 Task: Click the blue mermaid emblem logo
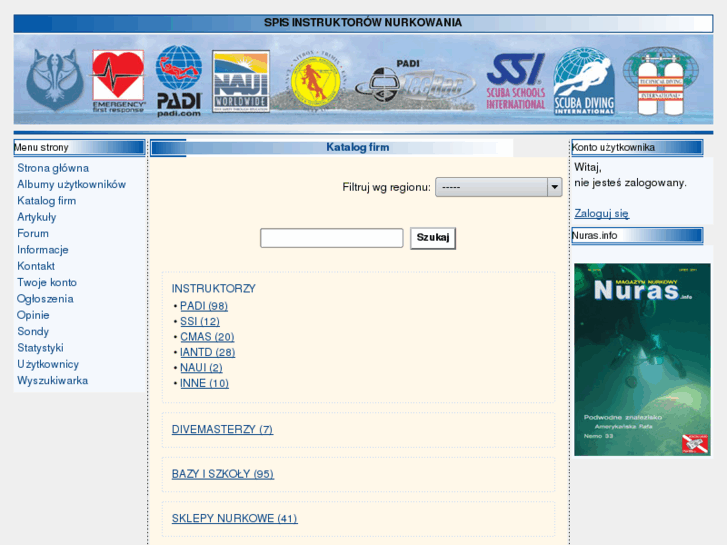coord(55,80)
